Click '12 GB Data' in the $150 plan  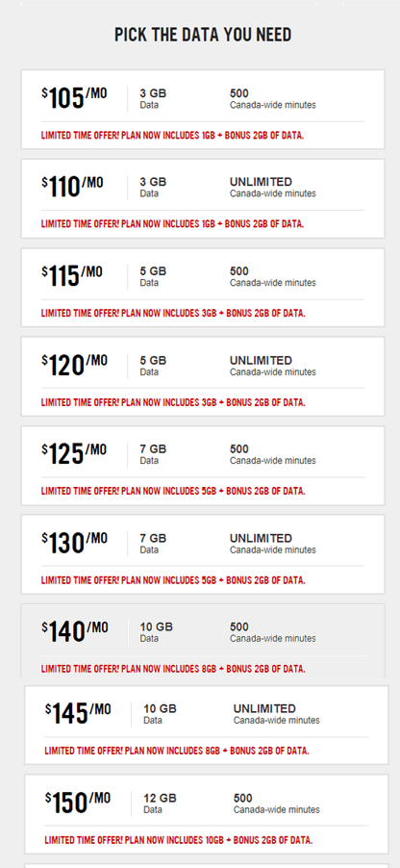[x=160, y=804]
